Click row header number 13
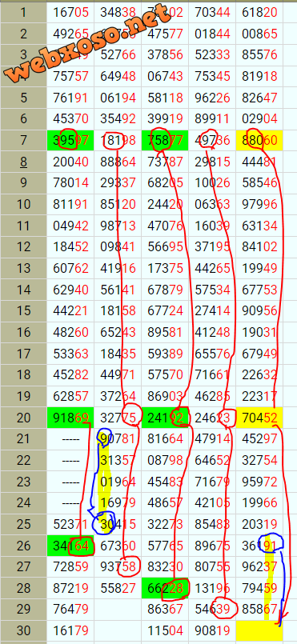Screen dimensions: 297x644 (x=23, y=269)
